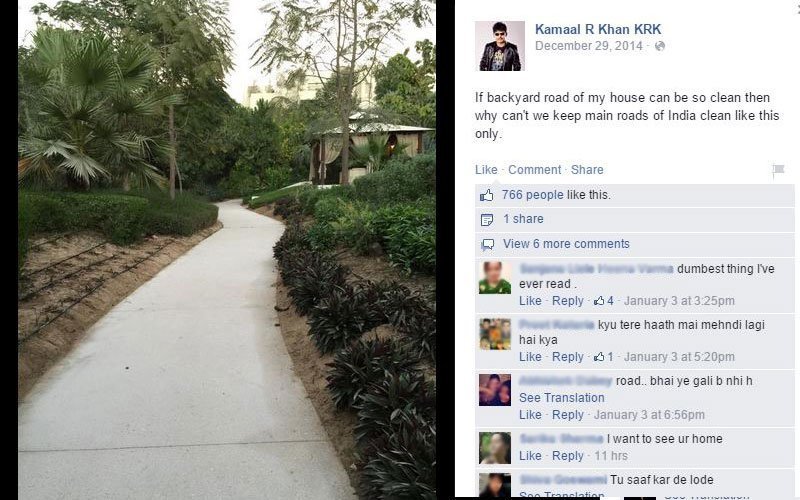Like the 'I want to see ur home' comment

(x=530, y=456)
